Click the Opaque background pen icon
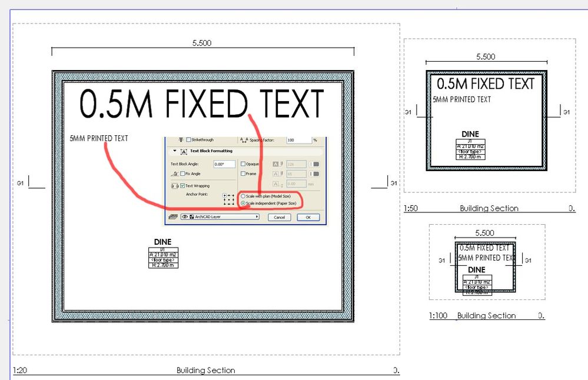This screenshot has width=588, height=380. tap(277, 164)
